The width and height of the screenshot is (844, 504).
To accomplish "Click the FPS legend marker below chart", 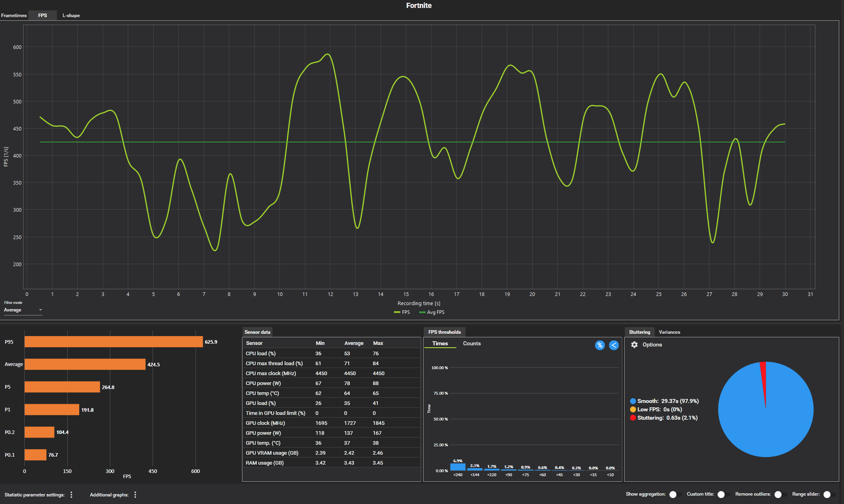I will pyautogui.click(x=397, y=312).
